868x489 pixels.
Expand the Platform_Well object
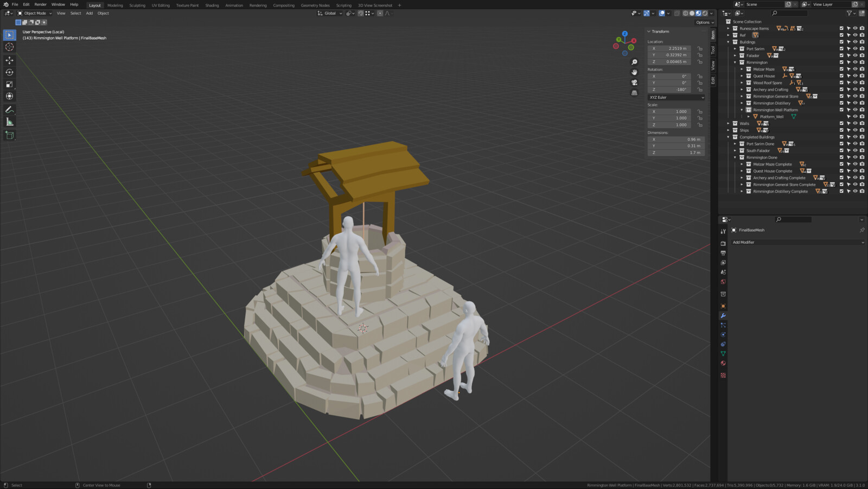[749, 117]
